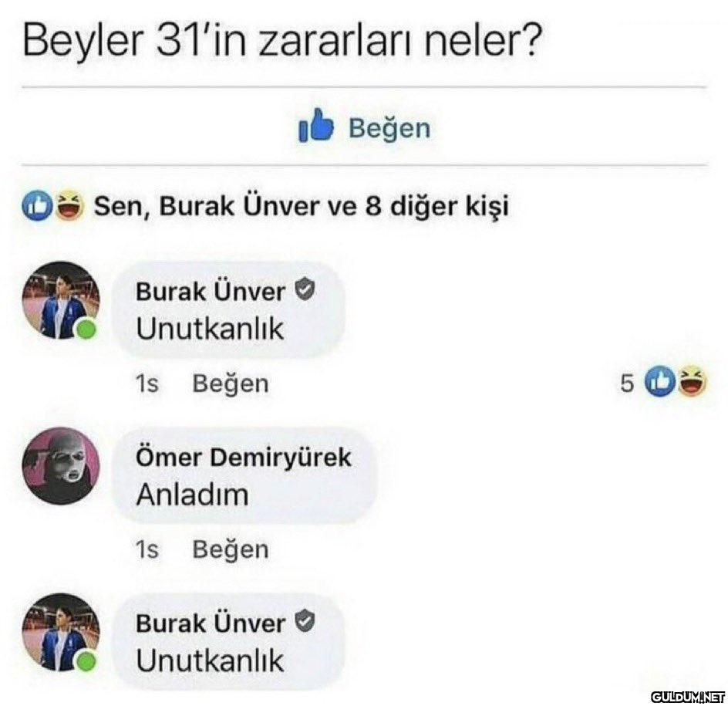Click the '1s' timestamp under the first 'Unutkanlık'
Image resolution: width=728 pixels, height=706 pixels.
pos(147,384)
